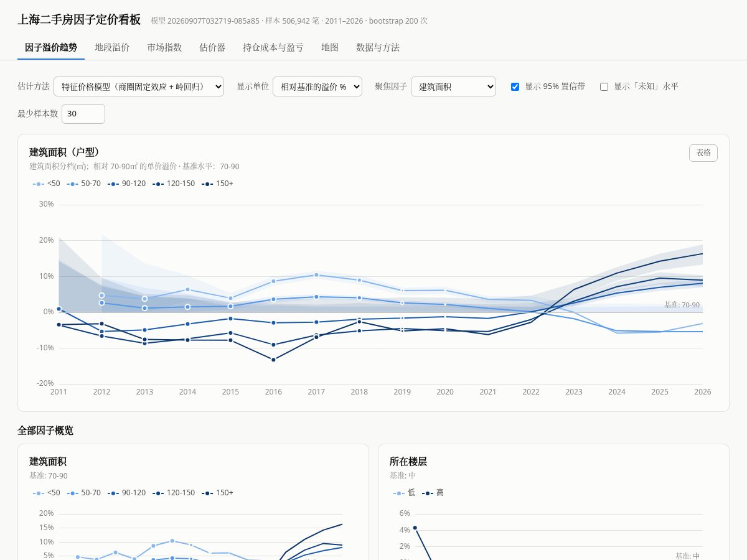Switch to the 市场指数 tab
747x560 pixels.
click(164, 47)
